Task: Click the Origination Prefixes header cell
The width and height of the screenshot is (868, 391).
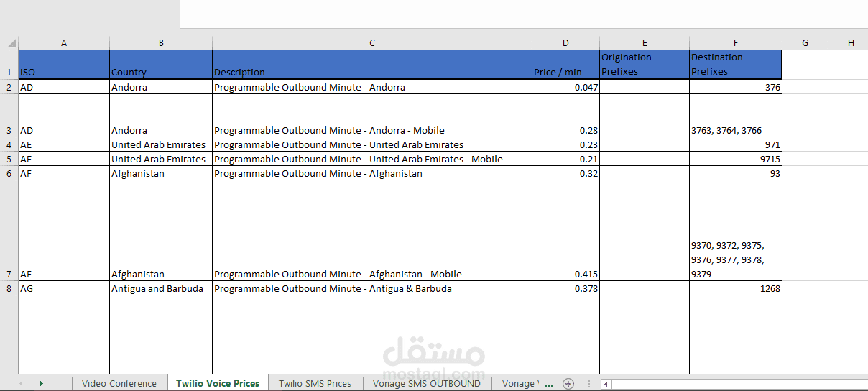Action: (645, 65)
